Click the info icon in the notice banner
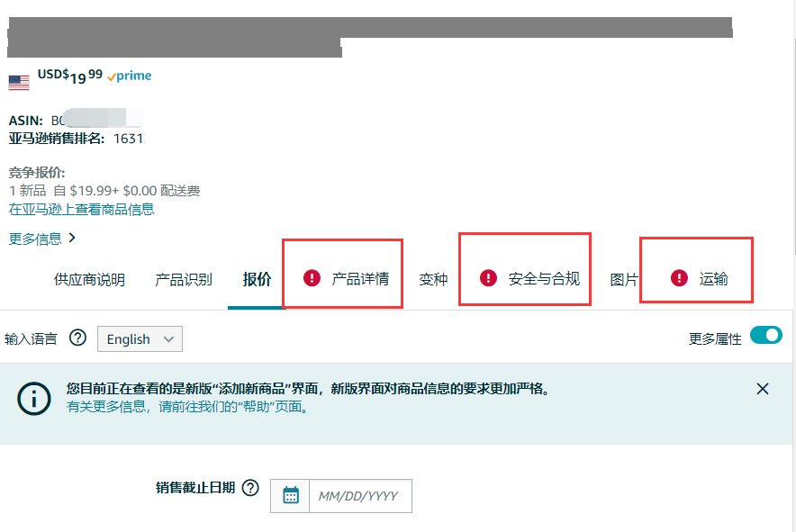 (34, 399)
